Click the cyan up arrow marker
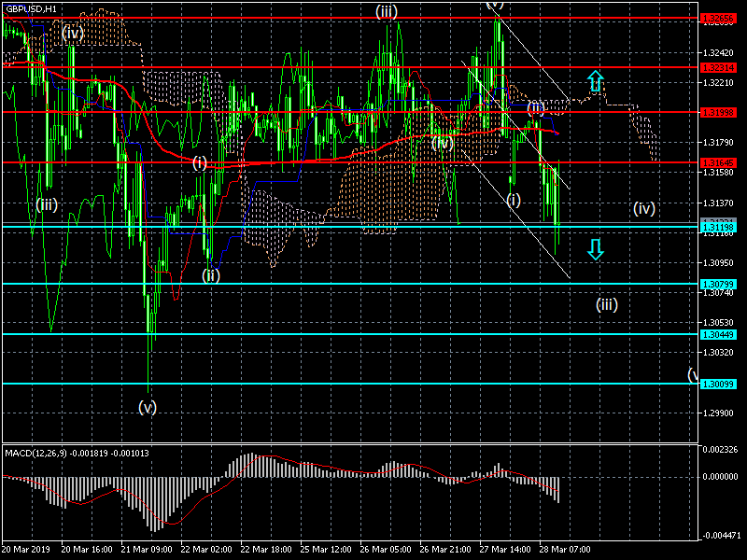747x560 pixels. point(596,79)
